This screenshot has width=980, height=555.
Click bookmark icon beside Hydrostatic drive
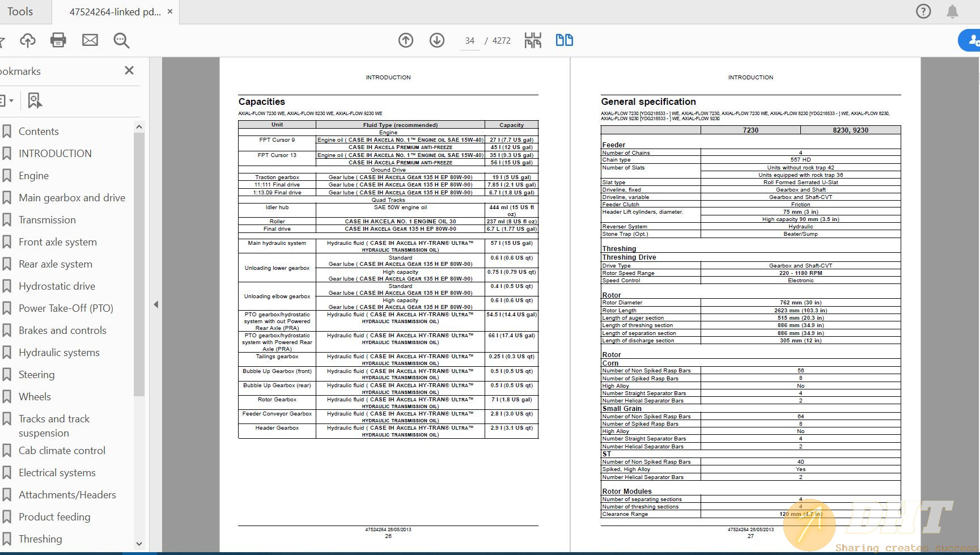coord(7,286)
